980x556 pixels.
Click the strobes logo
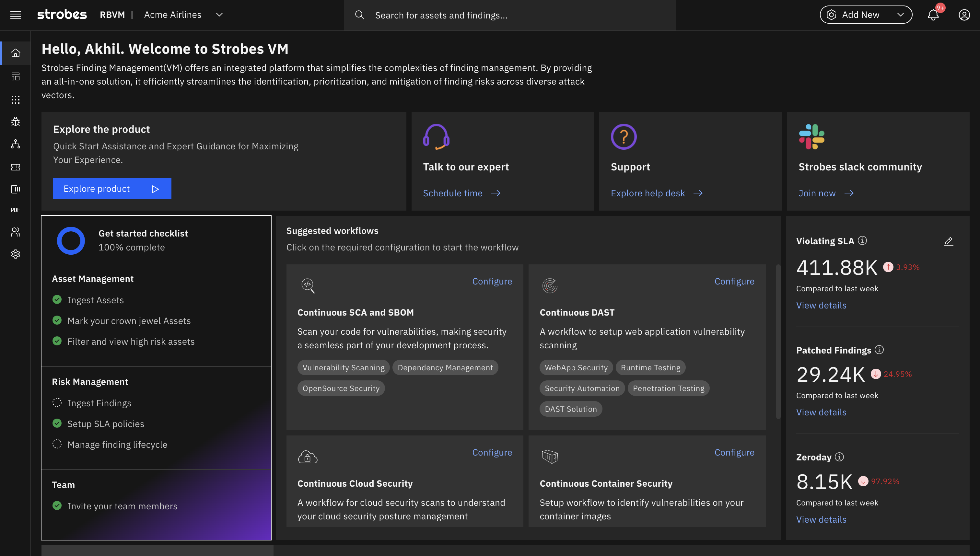coord(62,15)
